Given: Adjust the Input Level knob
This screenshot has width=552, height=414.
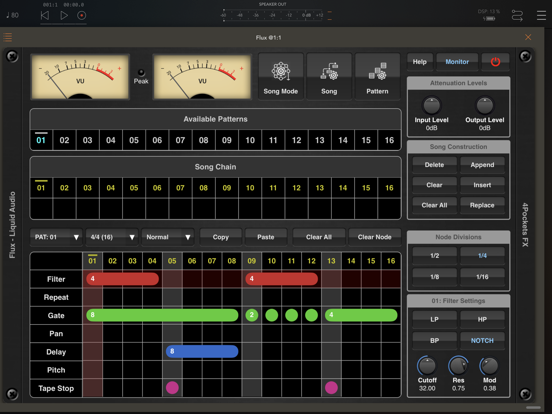Looking at the screenshot, I should tap(431, 105).
